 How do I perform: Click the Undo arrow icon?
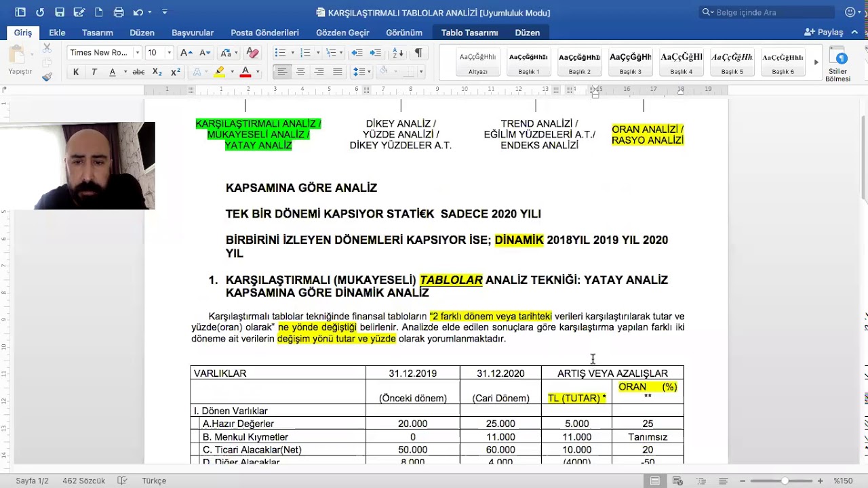coord(138,12)
